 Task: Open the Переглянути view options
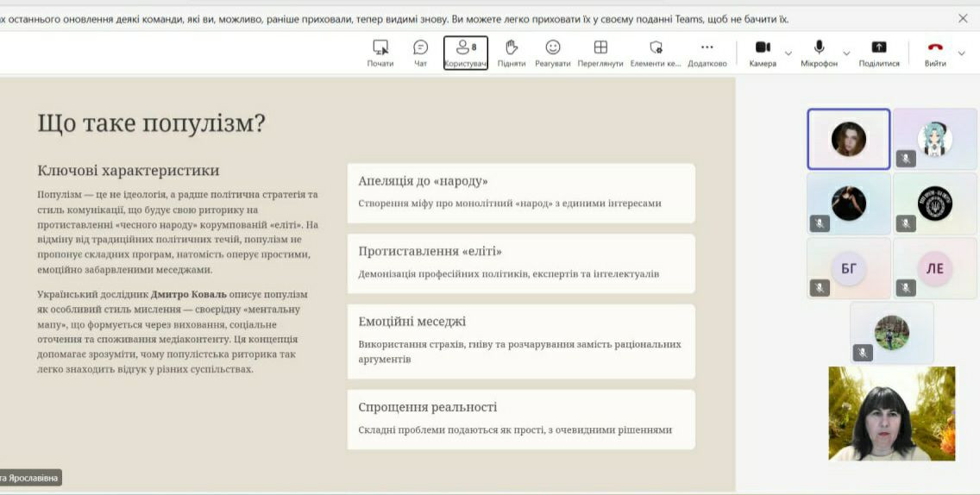pos(600,53)
